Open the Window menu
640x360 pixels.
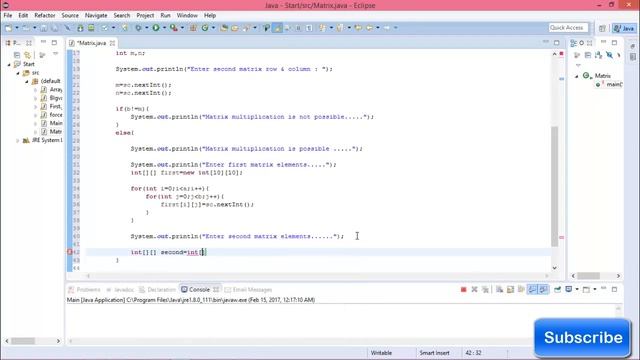[187, 16]
